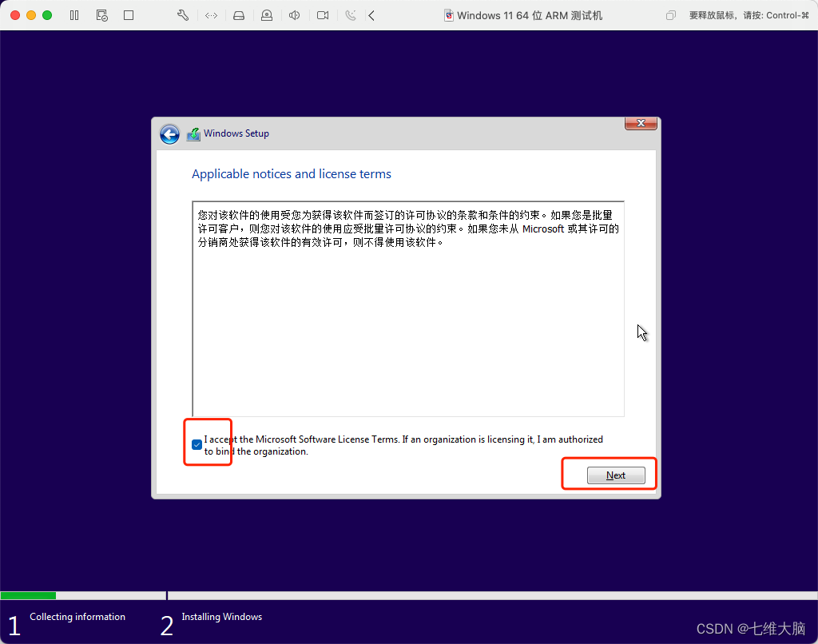Click the Bluetooth/phone device icon
The image size is (818, 644).
351,16
